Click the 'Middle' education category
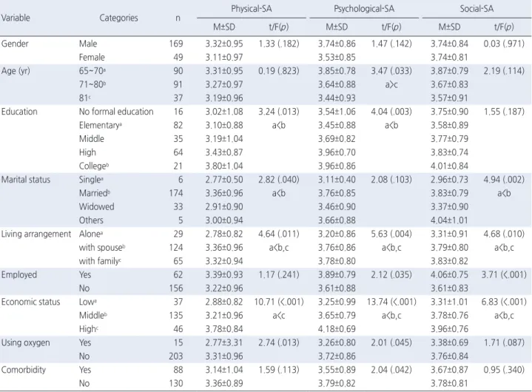This screenshot has height=392, width=532. click(x=91, y=139)
